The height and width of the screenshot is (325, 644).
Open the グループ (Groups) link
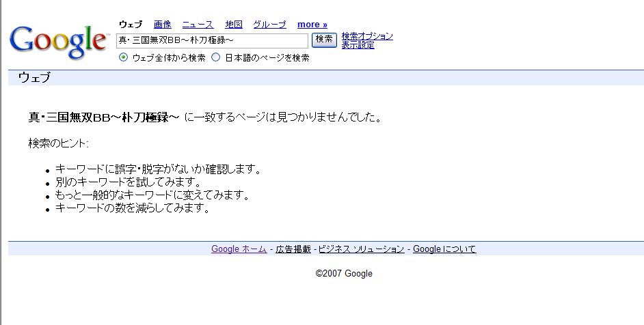coord(269,25)
